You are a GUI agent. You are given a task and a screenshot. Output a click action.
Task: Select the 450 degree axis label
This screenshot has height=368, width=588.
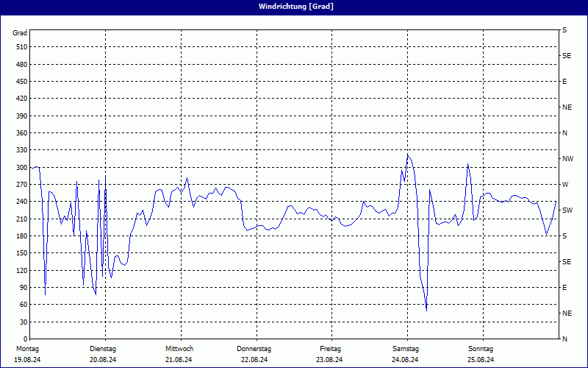coord(22,82)
